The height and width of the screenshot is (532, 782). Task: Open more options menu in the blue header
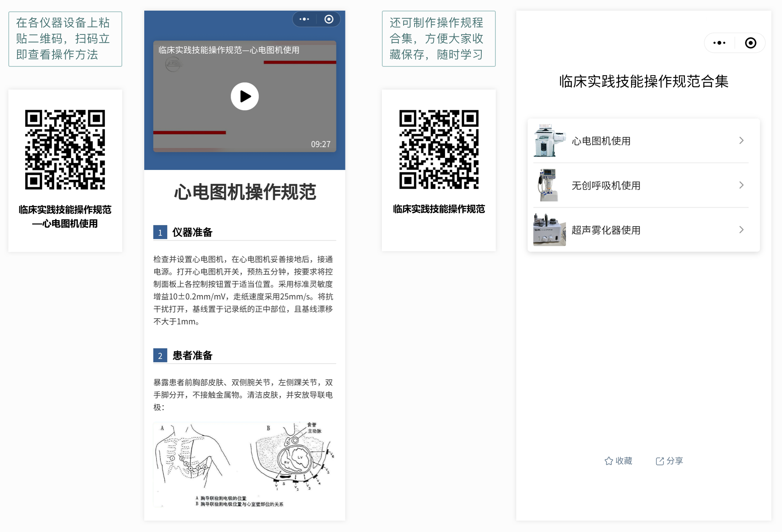pyautogui.click(x=304, y=19)
